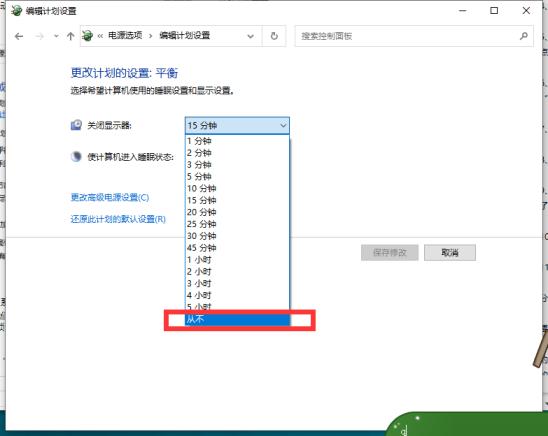
Task: Click the search magnifier icon
Action: tap(524, 36)
